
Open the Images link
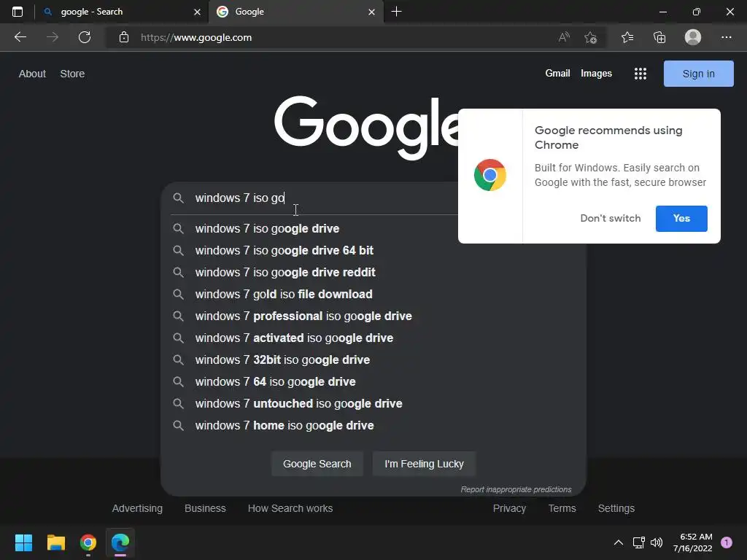596,74
